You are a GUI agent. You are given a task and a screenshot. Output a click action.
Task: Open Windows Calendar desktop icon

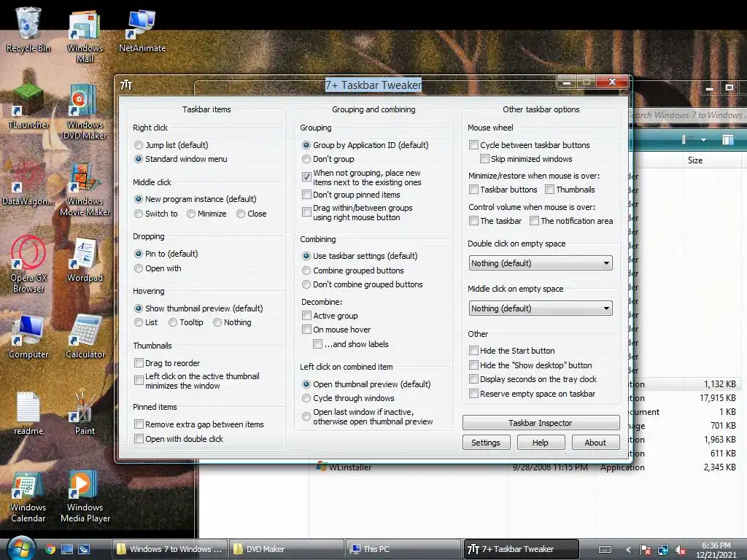pos(28,496)
